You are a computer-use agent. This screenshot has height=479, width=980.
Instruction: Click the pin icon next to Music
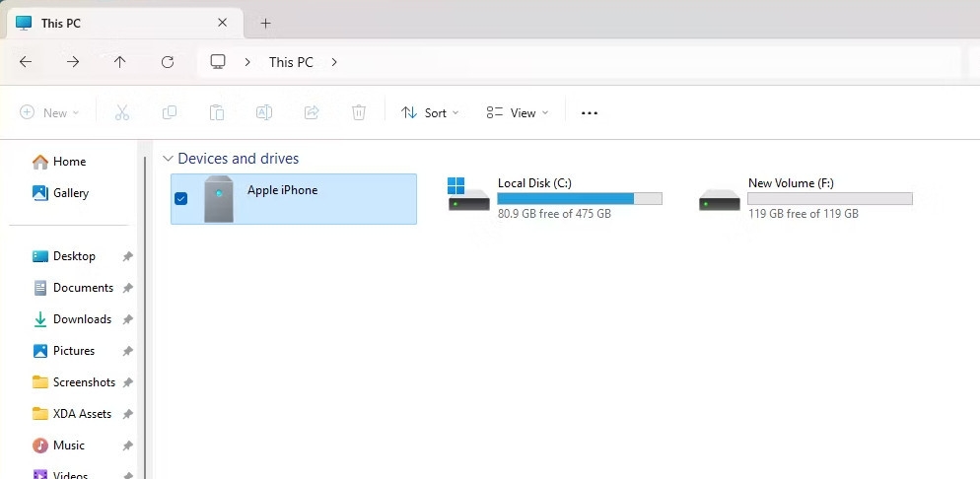coord(127,445)
